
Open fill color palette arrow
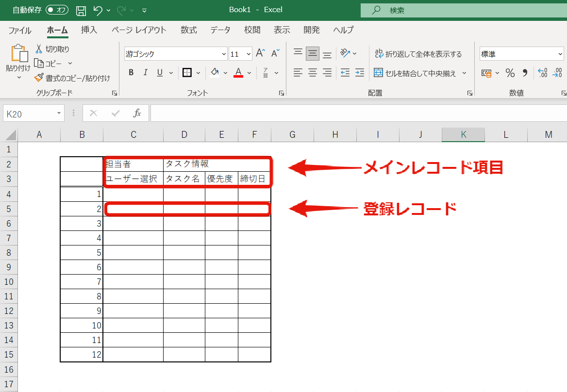pyautogui.click(x=225, y=73)
